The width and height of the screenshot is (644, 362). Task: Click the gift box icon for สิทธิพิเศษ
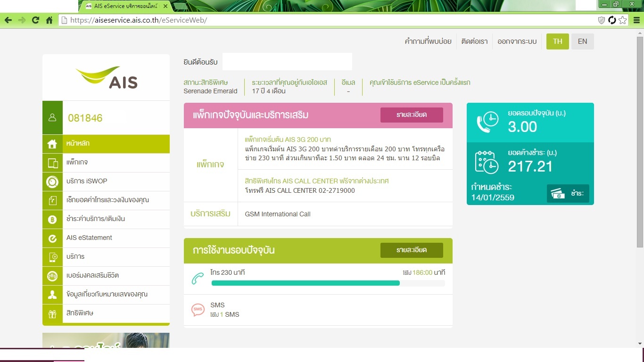tap(52, 313)
